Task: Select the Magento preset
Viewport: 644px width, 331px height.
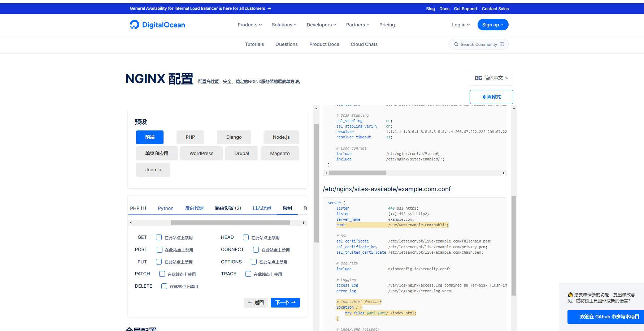Action: [280, 154]
